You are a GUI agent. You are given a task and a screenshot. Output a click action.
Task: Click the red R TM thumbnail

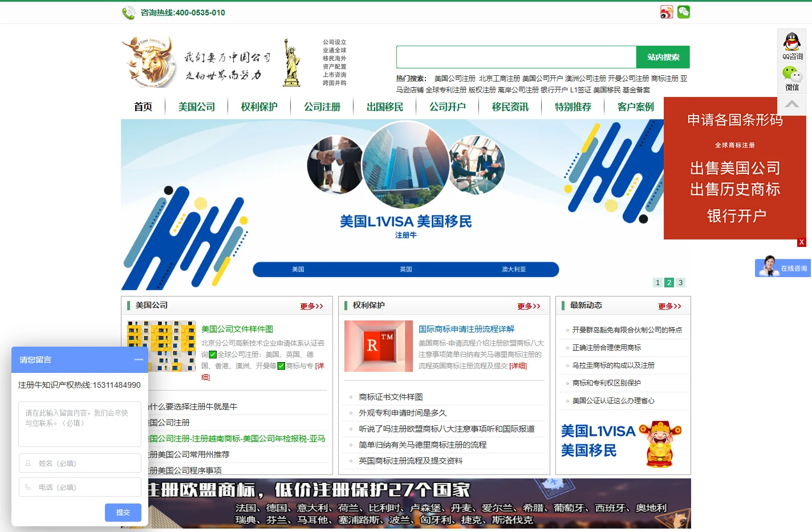[x=379, y=346]
